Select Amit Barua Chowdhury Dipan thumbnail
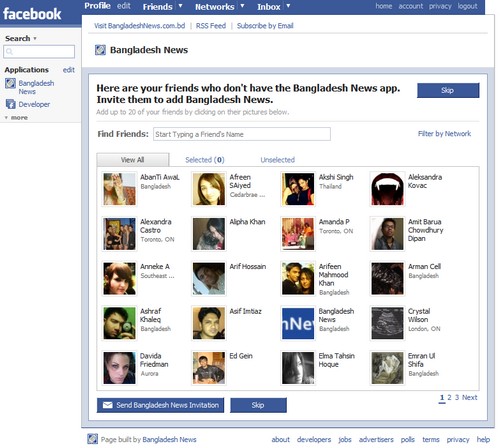This screenshot has width=500, height=448. (387, 233)
